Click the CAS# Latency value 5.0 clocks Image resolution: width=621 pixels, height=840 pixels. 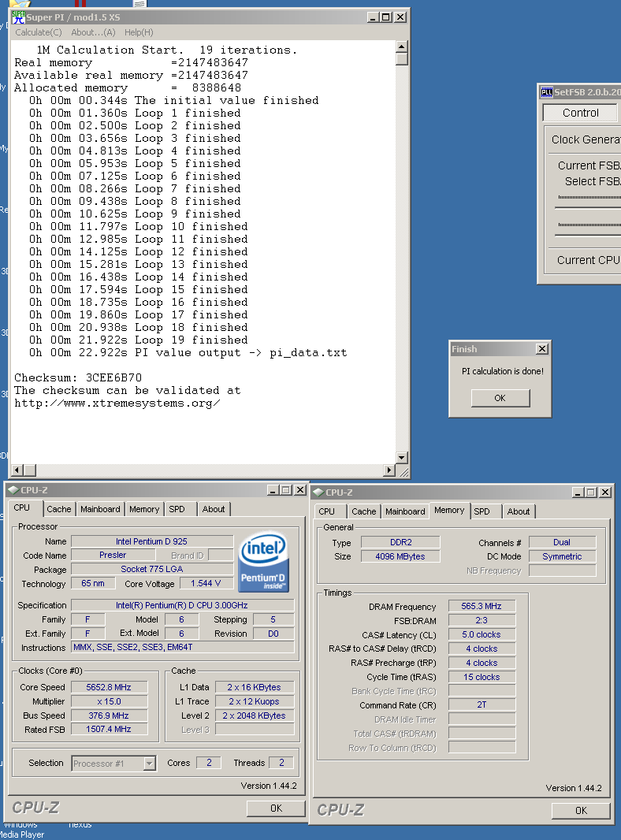[482, 634]
